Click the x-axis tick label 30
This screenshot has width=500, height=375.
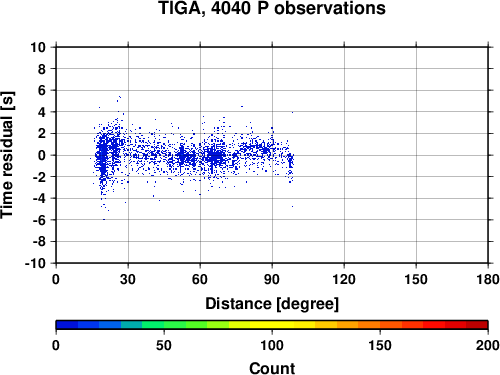pos(128,279)
